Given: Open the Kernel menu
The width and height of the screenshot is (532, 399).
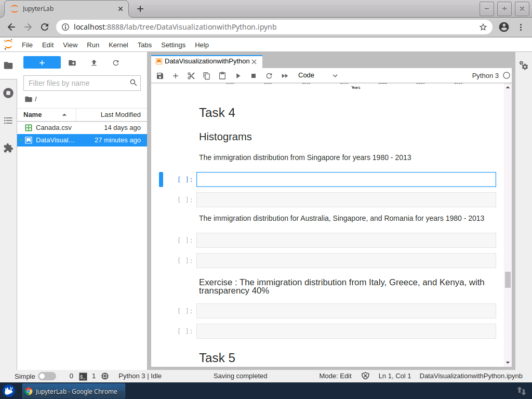Looking at the screenshot, I should 118,45.
